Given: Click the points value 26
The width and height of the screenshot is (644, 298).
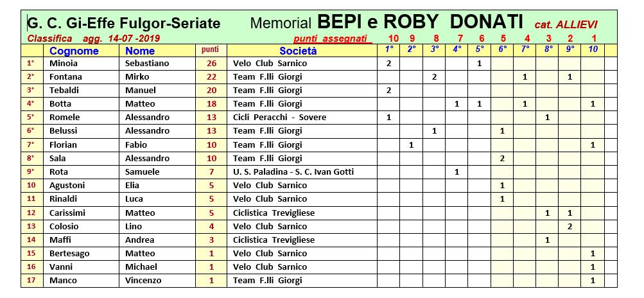Looking at the screenshot, I should pyautogui.click(x=211, y=64).
